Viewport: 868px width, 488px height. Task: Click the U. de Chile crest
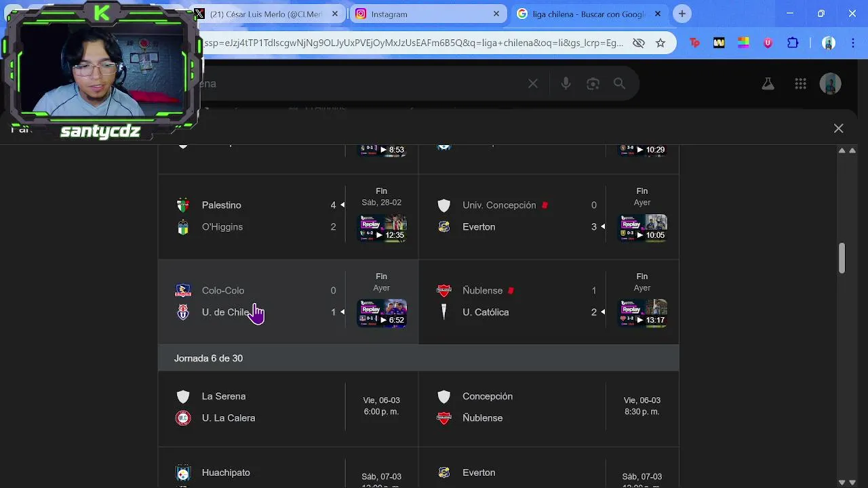182,312
